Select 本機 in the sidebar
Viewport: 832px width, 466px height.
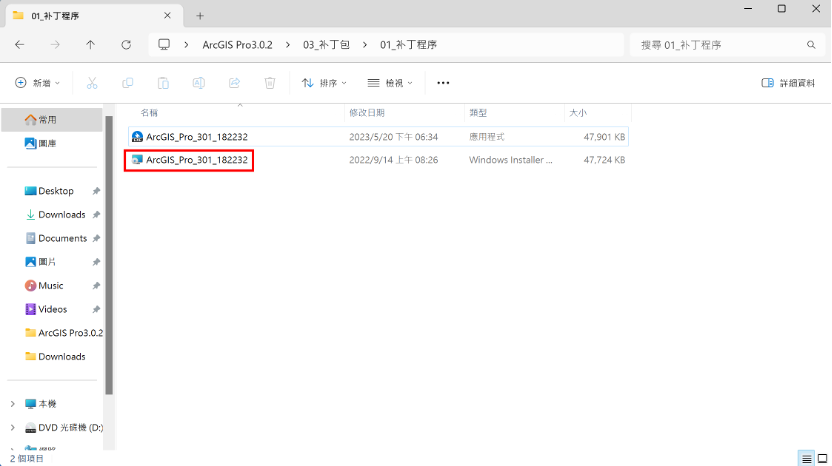[41, 404]
